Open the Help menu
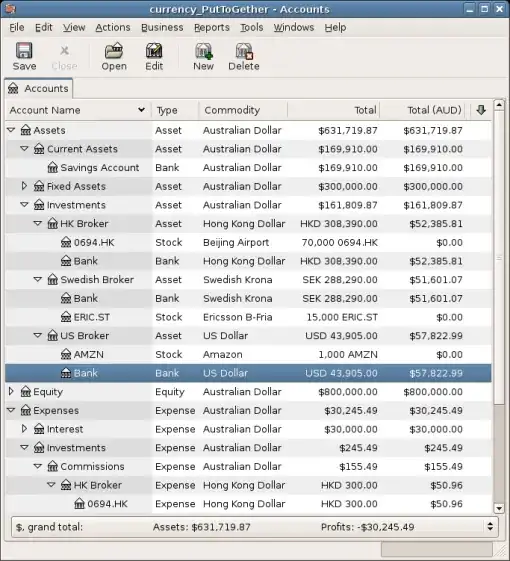The width and height of the screenshot is (510, 561). (x=335, y=28)
